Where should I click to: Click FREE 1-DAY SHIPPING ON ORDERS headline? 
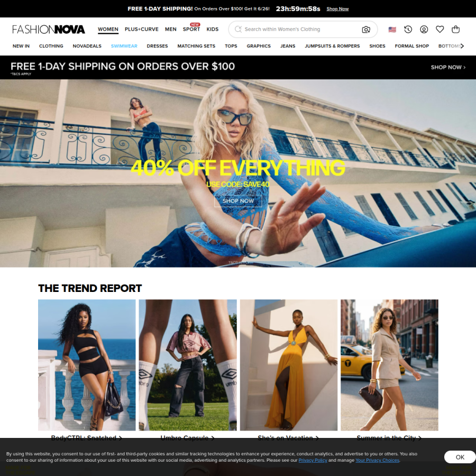tap(122, 67)
